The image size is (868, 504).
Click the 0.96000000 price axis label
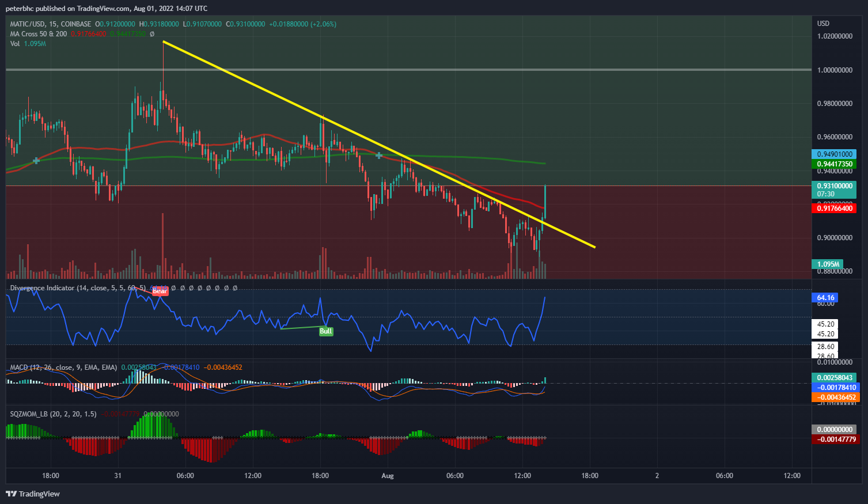click(835, 137)
